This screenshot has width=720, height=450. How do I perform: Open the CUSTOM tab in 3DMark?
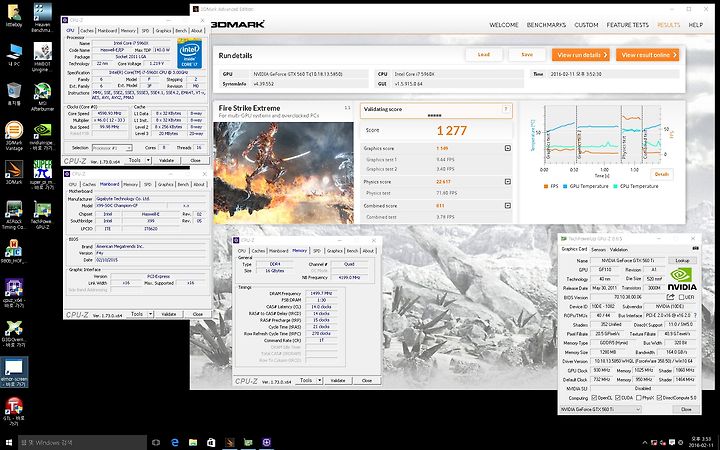(586, 25)
